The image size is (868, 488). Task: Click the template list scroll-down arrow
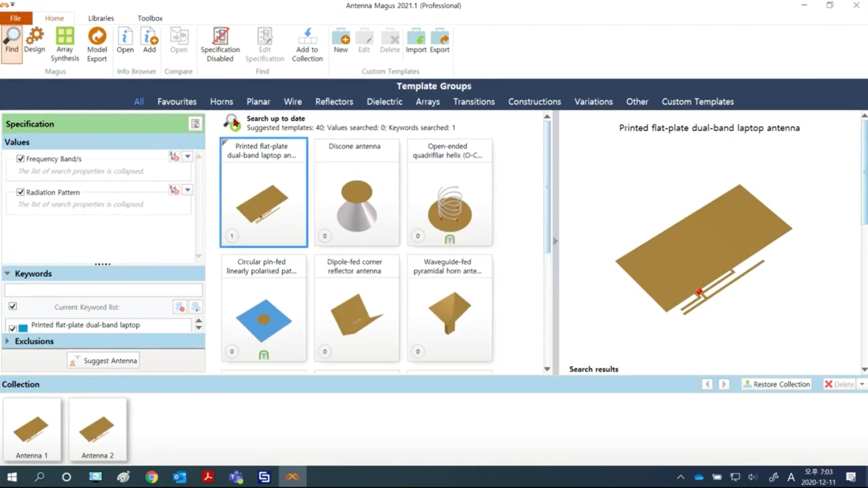547,369
